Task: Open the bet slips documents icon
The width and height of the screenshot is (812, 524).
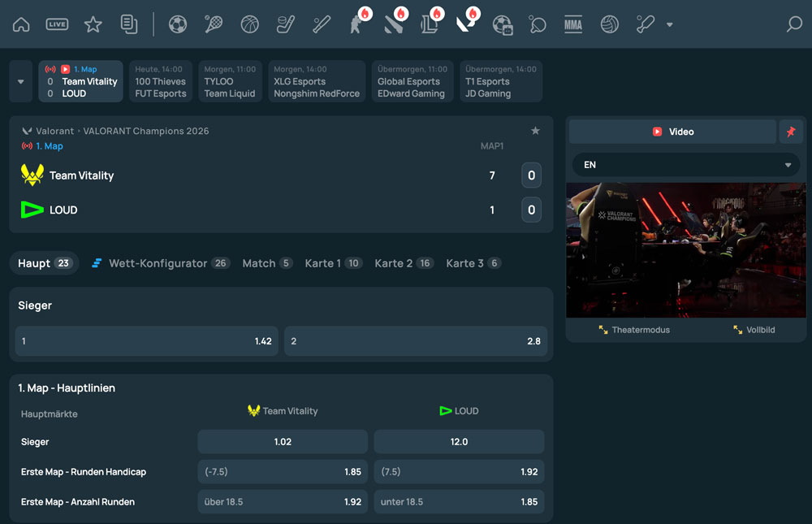Action: click(x=129, y=24)
